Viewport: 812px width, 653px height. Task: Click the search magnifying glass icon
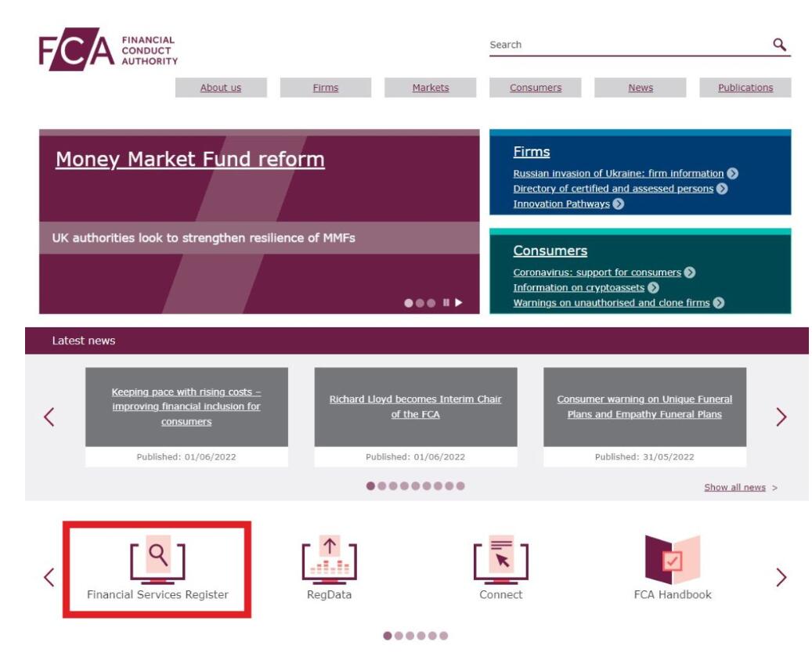[778, 45]
